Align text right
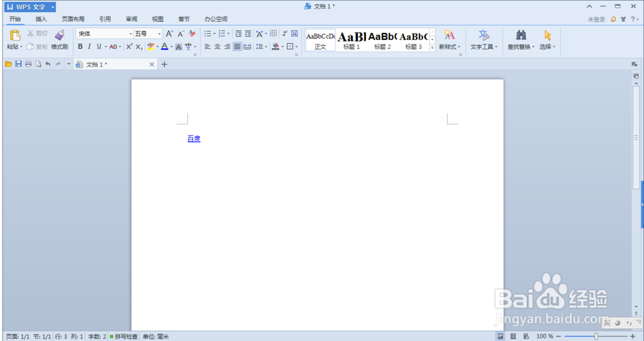Image resolution: width=644 pixels, height=341 pixels. pyautogui.click(x=227, y=47)
